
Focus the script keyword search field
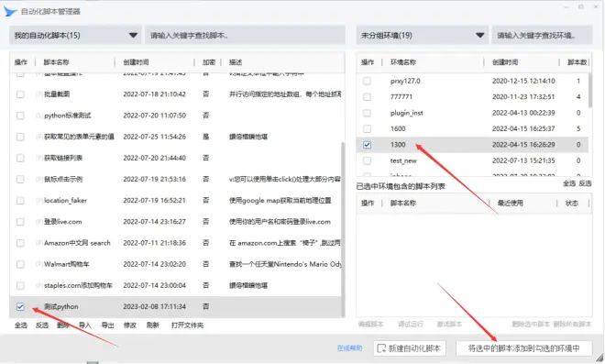click(245, 35)
